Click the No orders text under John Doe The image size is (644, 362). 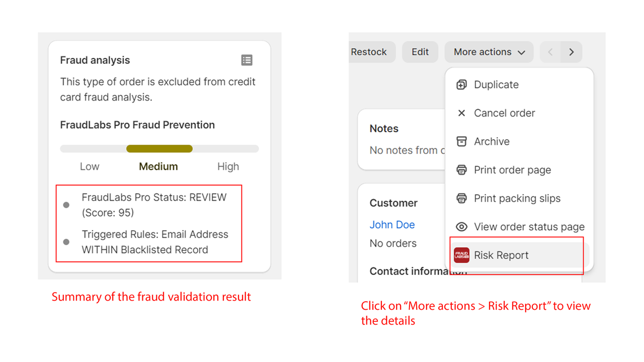pyautogui.click(x=393, y=243)
